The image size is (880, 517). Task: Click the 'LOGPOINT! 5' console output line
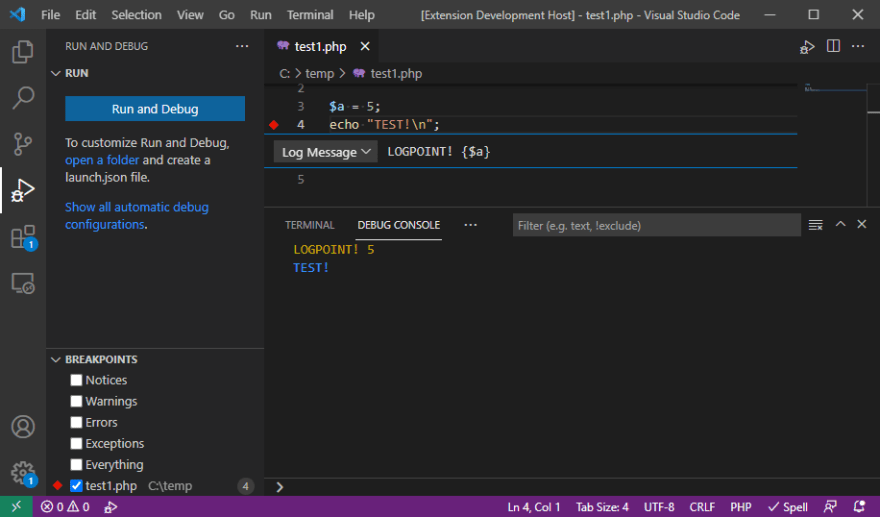tap(333, 250)
